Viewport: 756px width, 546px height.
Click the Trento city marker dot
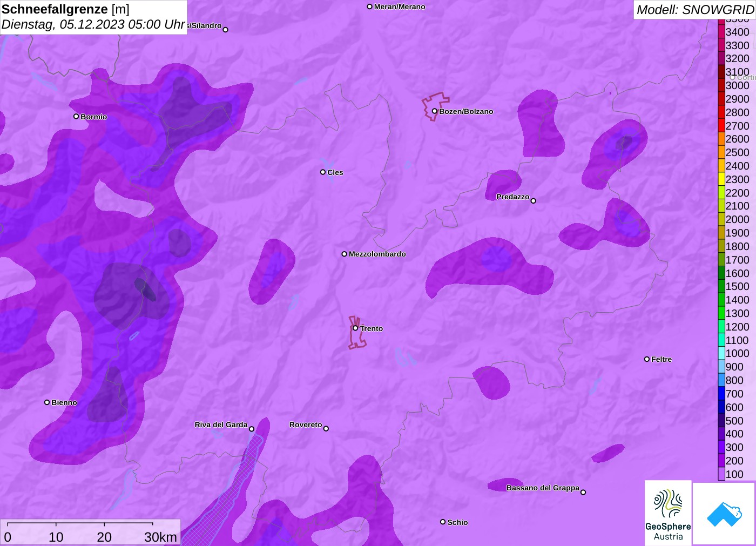(355, 328)
